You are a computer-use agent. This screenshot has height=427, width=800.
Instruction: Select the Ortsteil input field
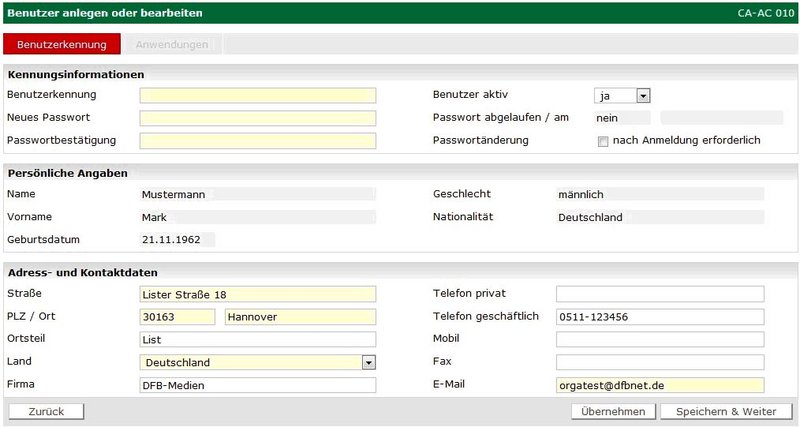tap(257, 340)
